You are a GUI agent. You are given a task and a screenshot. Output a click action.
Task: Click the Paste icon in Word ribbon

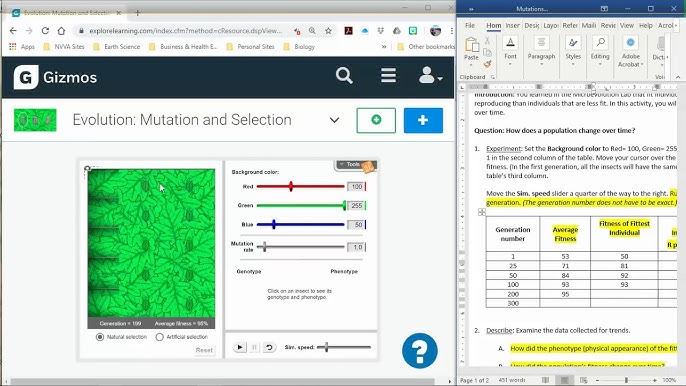(x=471, y=49)
